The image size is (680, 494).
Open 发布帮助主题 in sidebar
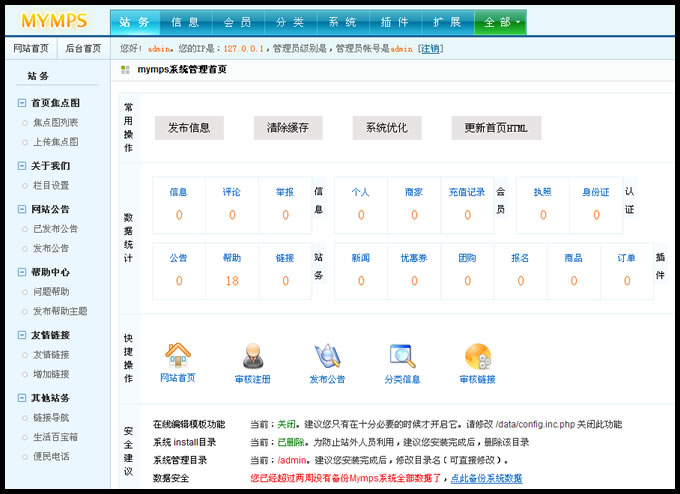(x=60, y=311)
